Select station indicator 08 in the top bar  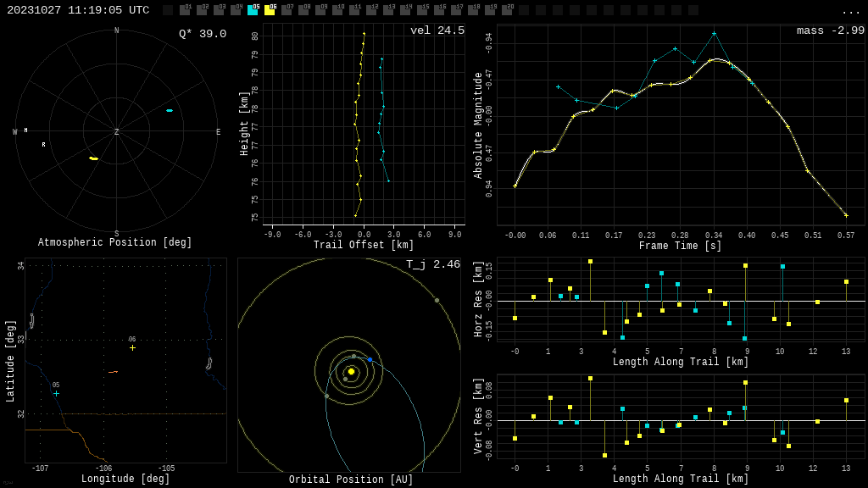tap(303, 10)
